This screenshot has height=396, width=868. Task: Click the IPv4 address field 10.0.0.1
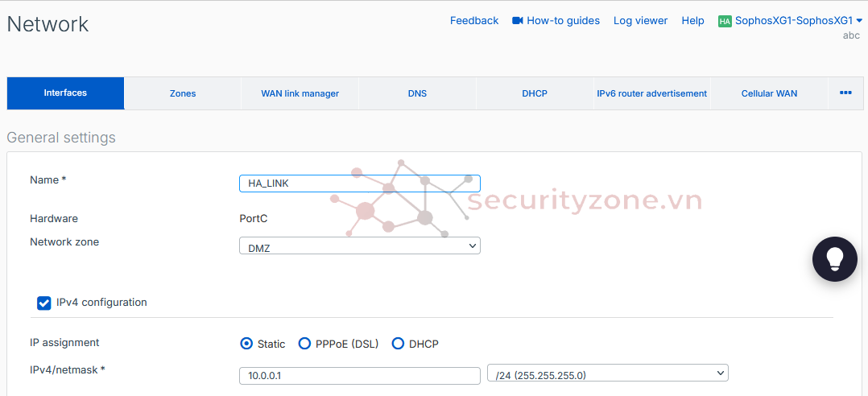359,376
